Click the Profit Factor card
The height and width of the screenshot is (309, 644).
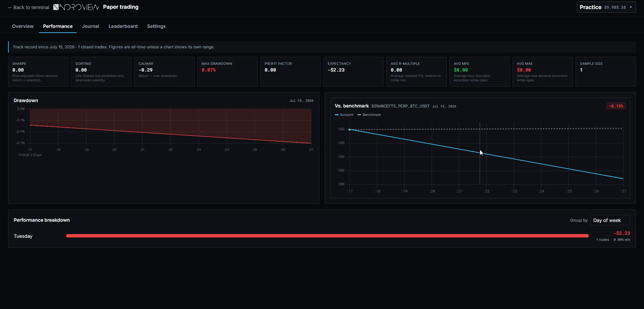(x=290, y=72)
